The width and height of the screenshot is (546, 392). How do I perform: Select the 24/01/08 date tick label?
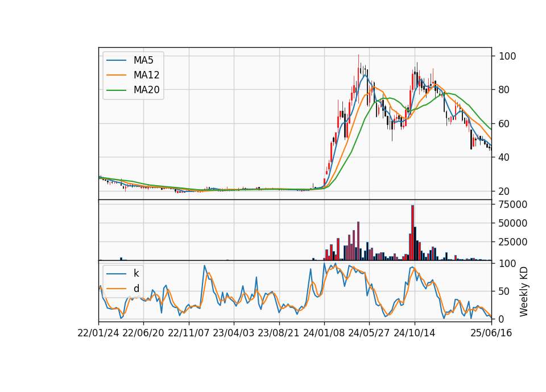pos(324,333)
